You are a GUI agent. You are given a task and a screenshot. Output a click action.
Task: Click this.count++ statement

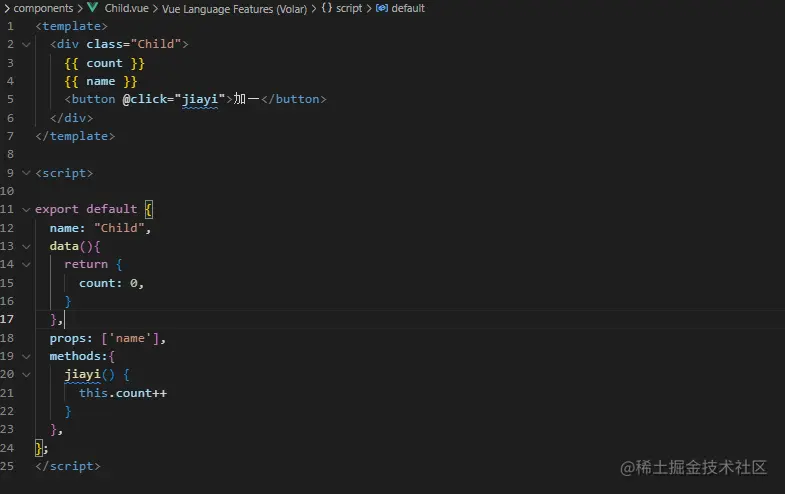123,393
